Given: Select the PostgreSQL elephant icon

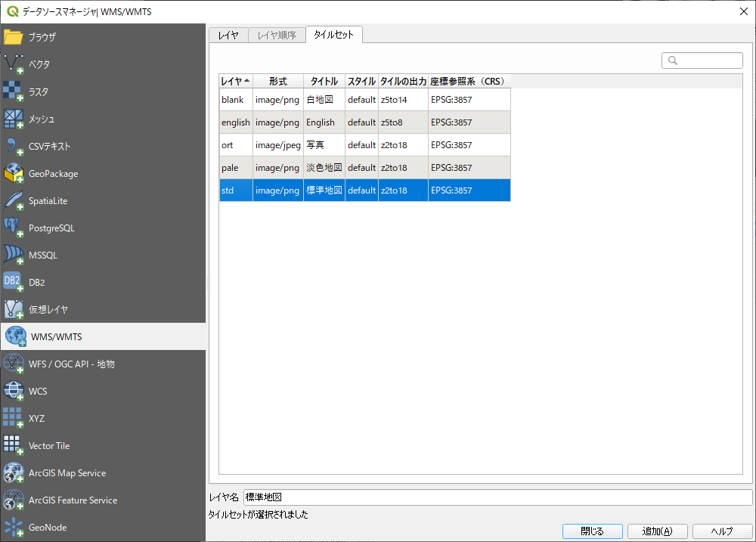Looking at the screenshot, I should [13, 228].
